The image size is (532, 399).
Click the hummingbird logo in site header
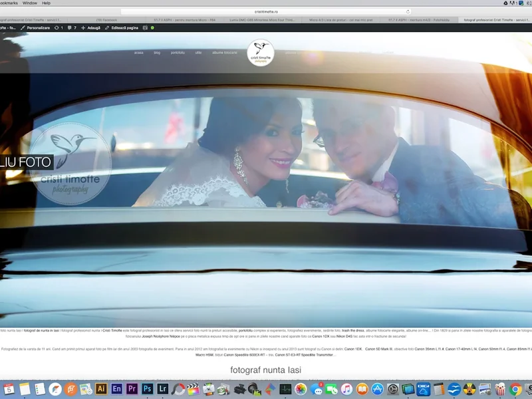[x=261, y=53]
